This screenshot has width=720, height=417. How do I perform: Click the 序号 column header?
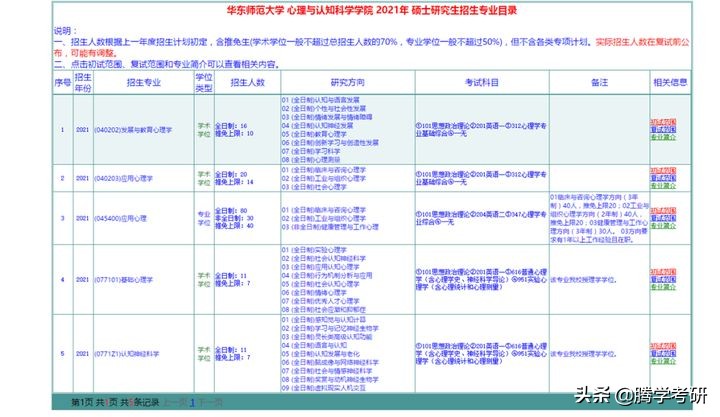point(62,83)
